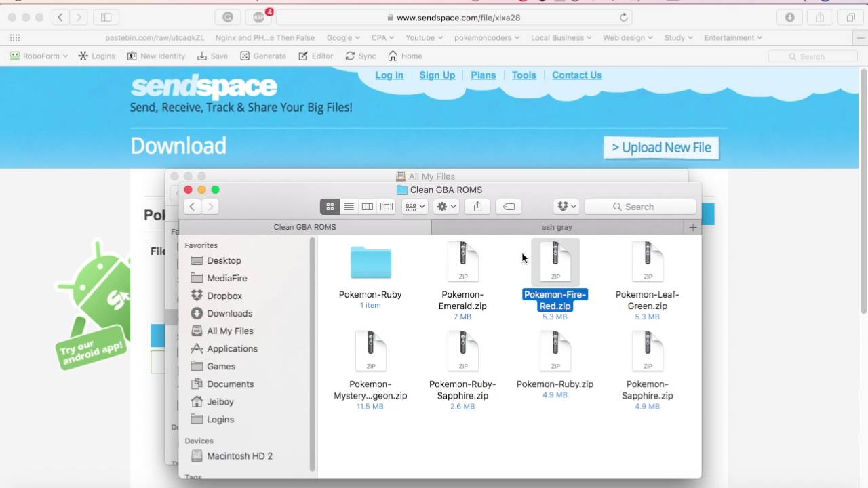Go back in Finder window
This screenshot has width=868, height=488.
pyautogui.click(x=193, y=207)
